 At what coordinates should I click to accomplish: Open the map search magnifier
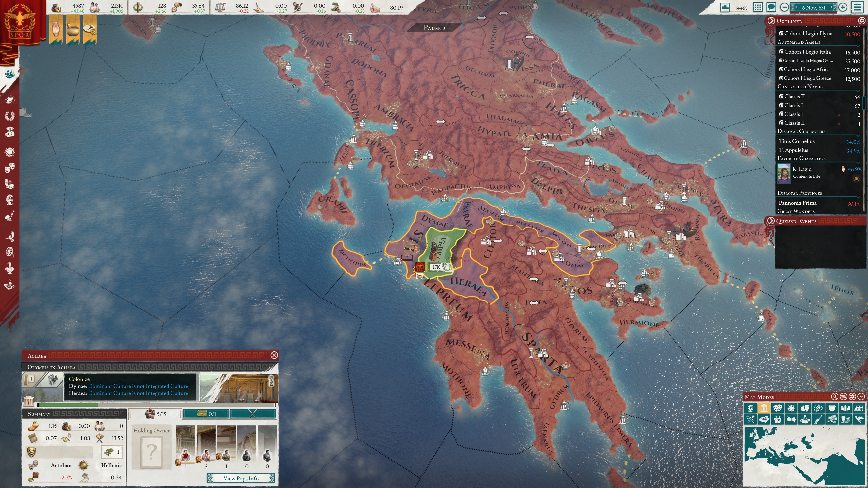click(x=834, y=397)
